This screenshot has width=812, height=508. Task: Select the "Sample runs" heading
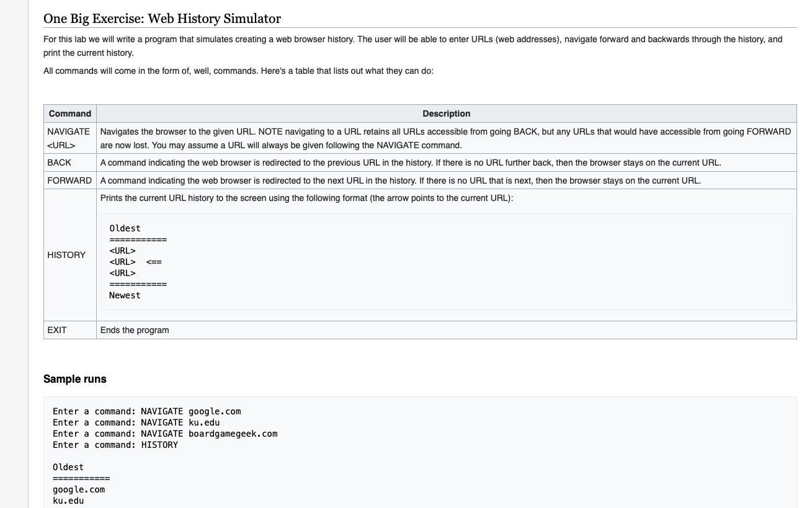coord(74,379)
